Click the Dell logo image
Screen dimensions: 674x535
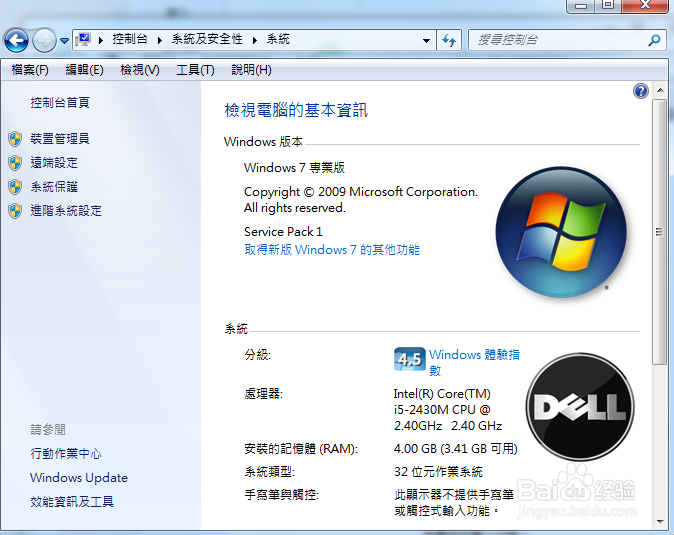pyautogui.click(x=580, y=407)
